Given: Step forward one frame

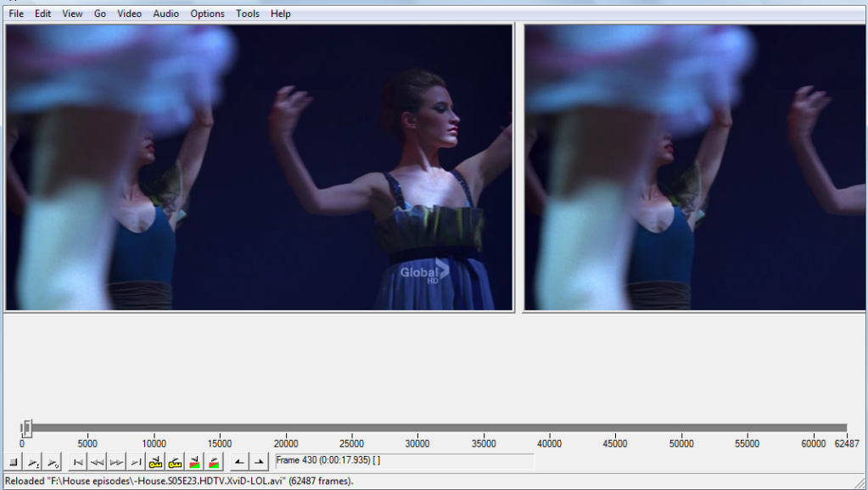Looking at the screenshot, I should (117, 462).
